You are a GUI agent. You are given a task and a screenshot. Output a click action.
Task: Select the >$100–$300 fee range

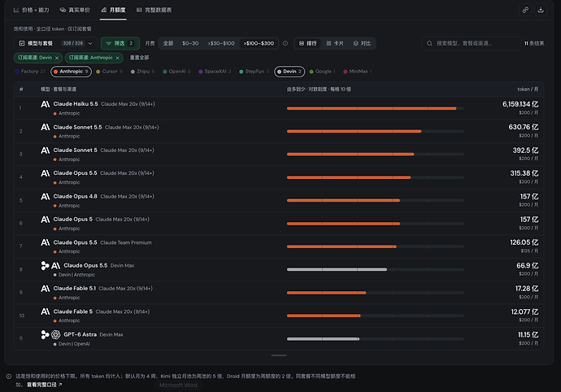(259, 43)
